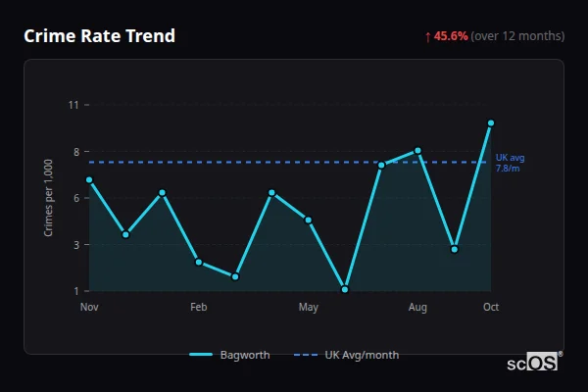This screenshot has height=392, width=588.
Task: Select the May data point
Action: pos(309,220)
